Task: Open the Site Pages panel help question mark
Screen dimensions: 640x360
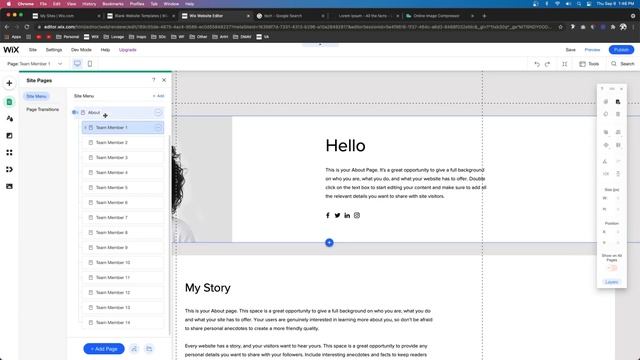Action: coord(154,80)
